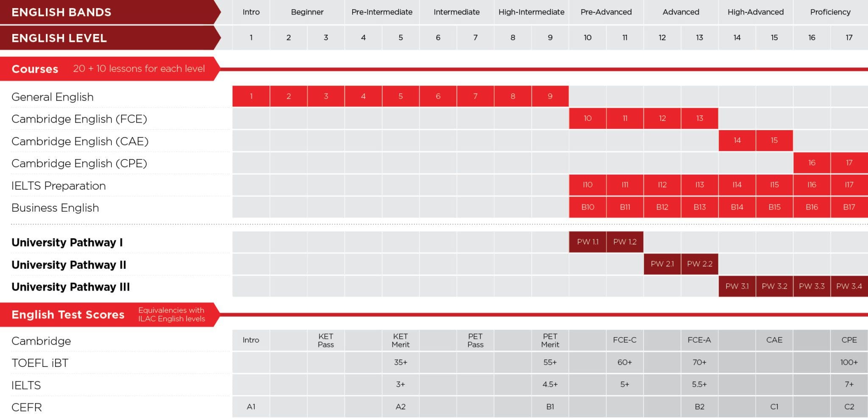The width and height of the screenshot is (868, 419).
Task: Click the TOEFL iBT 100+ score cell
Action: (849, 363)
